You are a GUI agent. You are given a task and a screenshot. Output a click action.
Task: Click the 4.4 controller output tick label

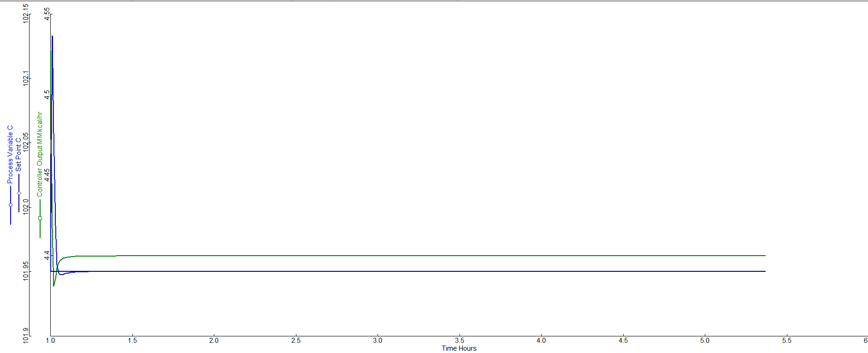click(x=47, y=255)
